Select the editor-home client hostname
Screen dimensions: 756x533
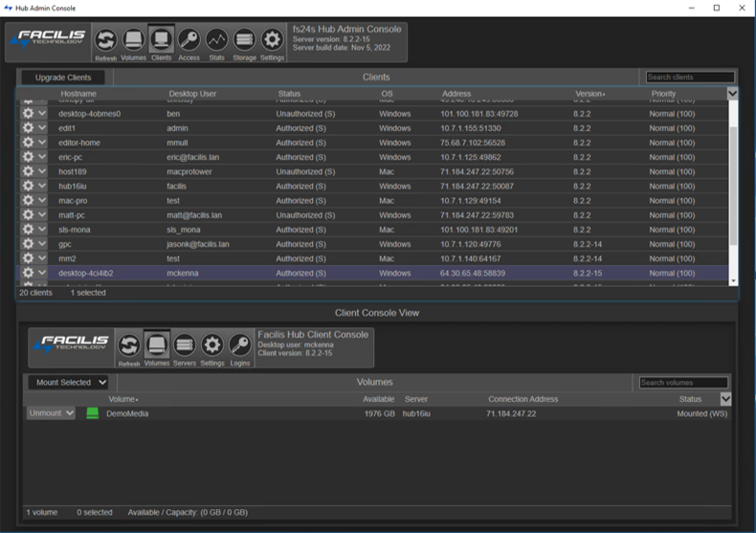coord(79,143)
